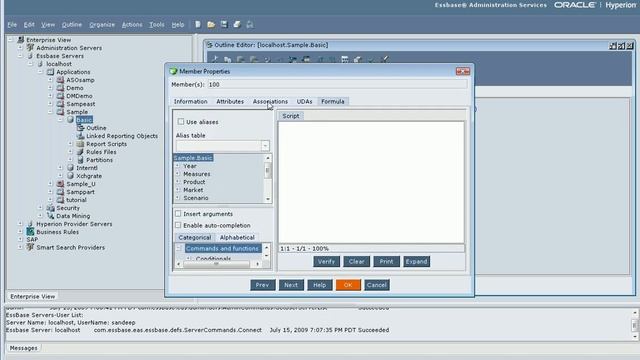Click the Outline icon under Basic
640x360 pixels.
pyautogui.click(x=80, y=128)
